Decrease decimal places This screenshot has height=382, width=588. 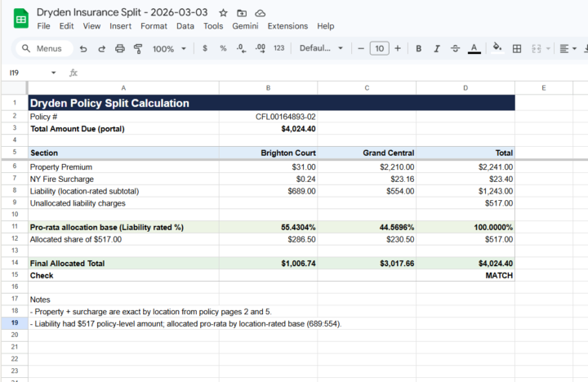(x=242, y=48)
